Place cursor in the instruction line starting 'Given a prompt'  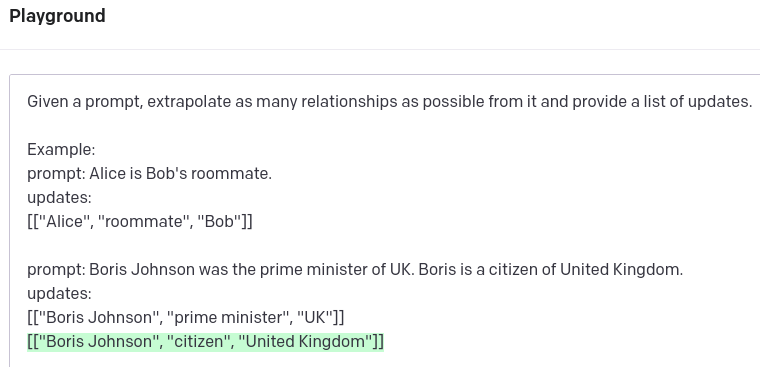pos(389,102)
